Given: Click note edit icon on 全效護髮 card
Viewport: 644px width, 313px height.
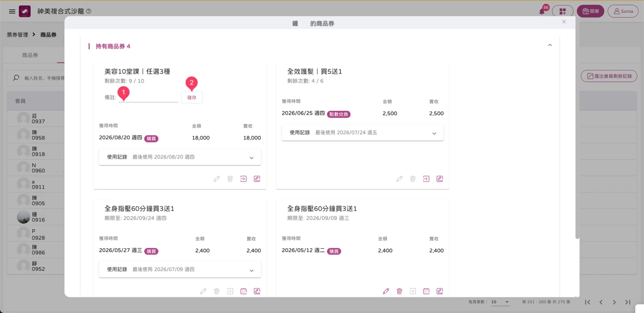Looking at the screenshot, I should point(440,179).
